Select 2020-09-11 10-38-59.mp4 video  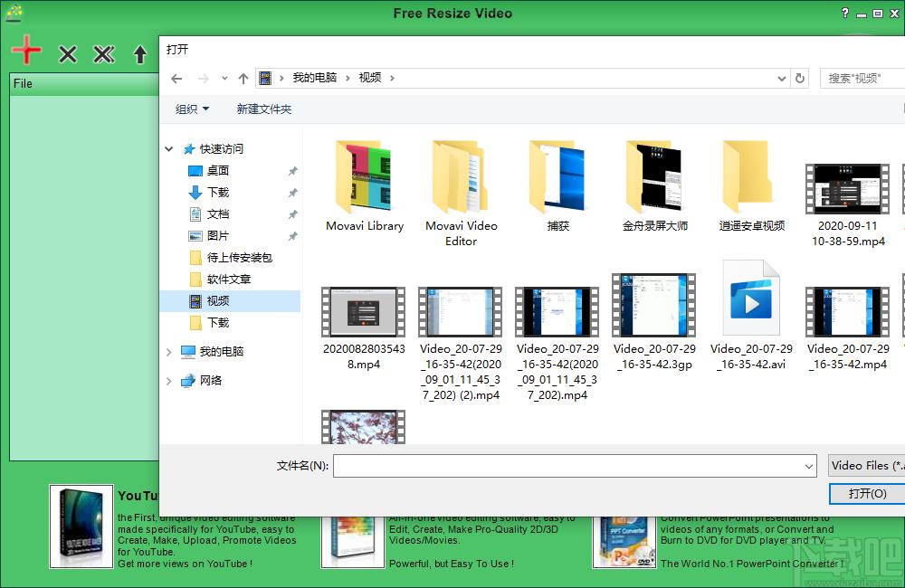tap(848, 204)
